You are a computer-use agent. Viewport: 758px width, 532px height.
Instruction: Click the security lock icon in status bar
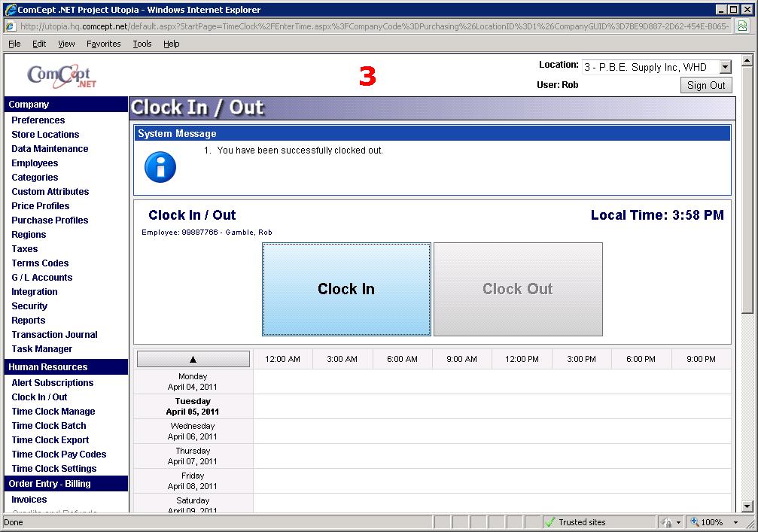(x=666, y=522)
